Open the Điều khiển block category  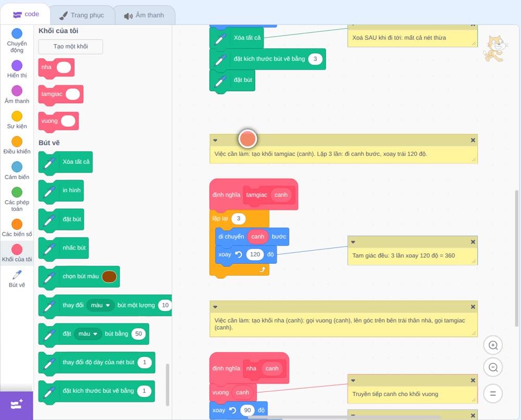click(17, 145)
